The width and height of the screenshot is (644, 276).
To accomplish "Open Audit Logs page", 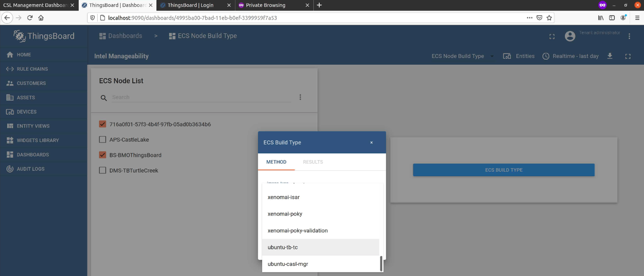I will tap(43, 169).
